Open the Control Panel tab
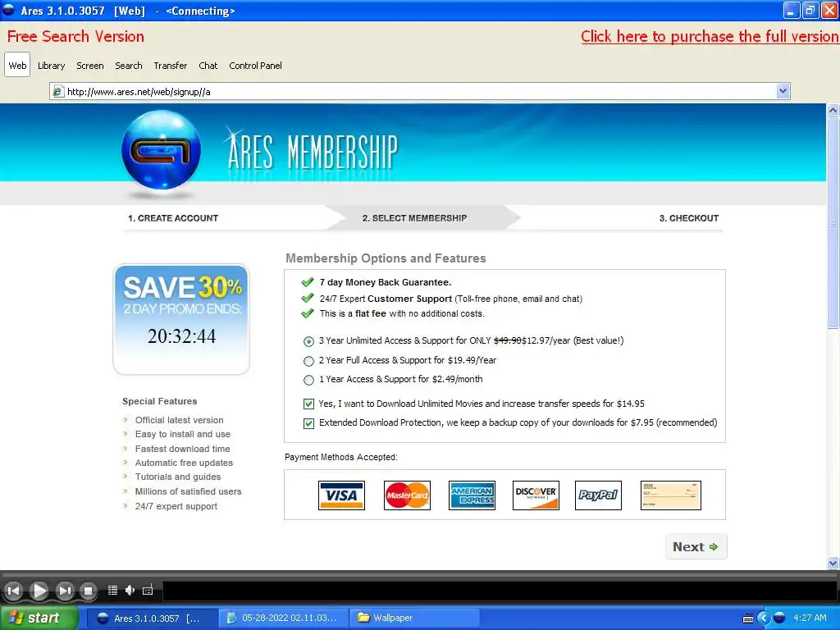Viewport: 840px width, 630px height. (256, 66)
